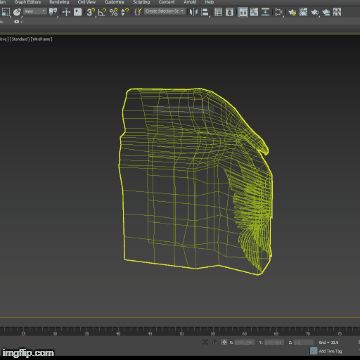Select the Scale tool in main toolbar
The width and height of the screenshot is (360, 360).
(x=6, y=12)
